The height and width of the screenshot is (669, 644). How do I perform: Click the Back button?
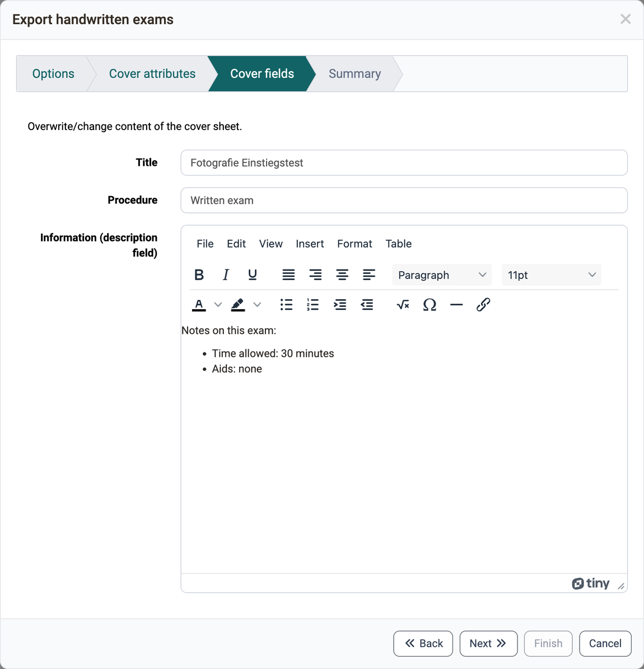coord(423,643)
